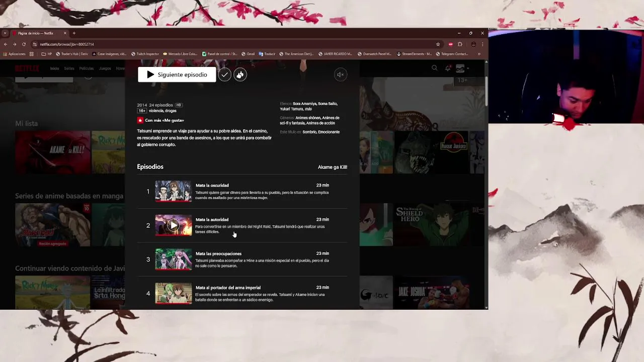Reload the Netflix page
644x362 pixels.
pyautogui.click(x=23, y=44)
